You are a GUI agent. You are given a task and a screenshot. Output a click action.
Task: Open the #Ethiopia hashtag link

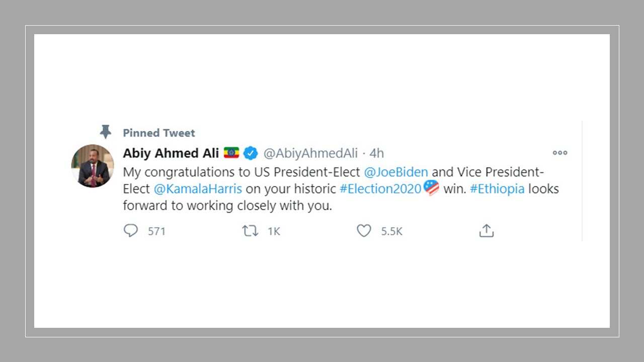pos(497,189)
